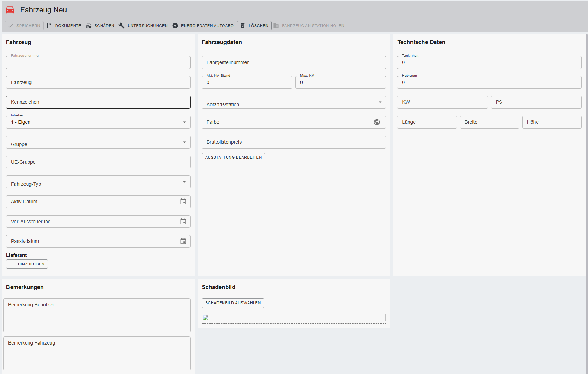The image size is (588, 374).
Task: Click the Löschen toolbar button
Action: pyautogui.click(x=254, y=26)
